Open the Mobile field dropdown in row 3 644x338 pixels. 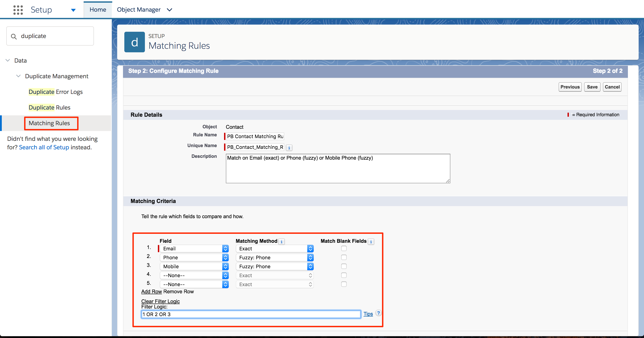coord(194,266)
